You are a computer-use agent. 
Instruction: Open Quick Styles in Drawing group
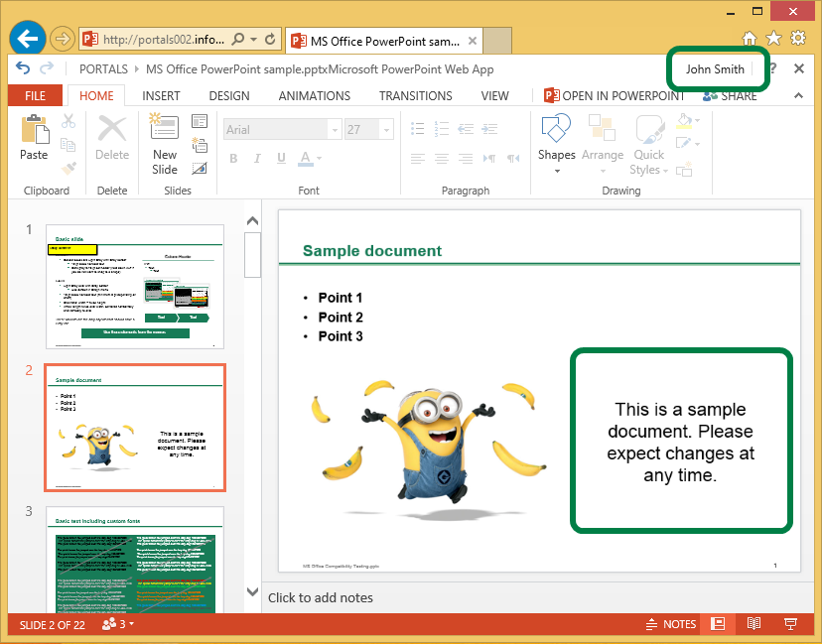[x=649, y=129]
